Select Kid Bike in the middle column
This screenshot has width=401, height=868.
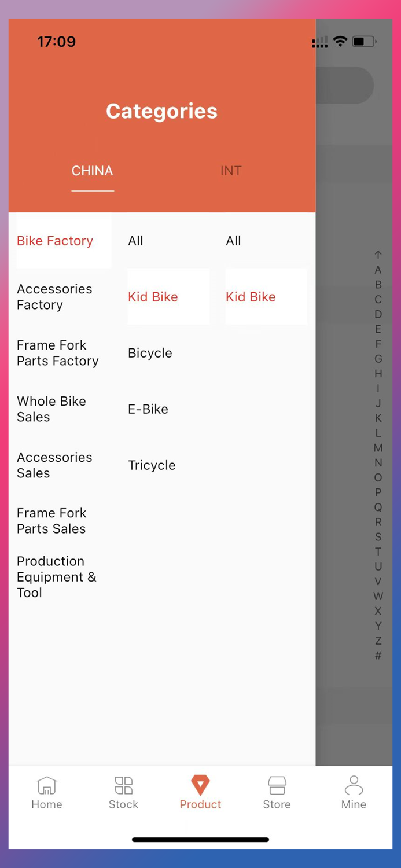[153, 297]
